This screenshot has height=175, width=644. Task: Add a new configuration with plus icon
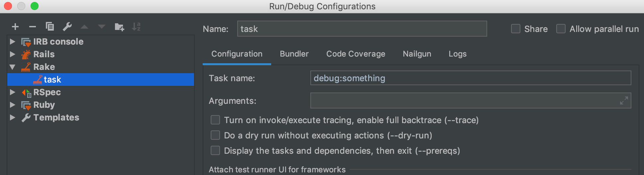15,27
